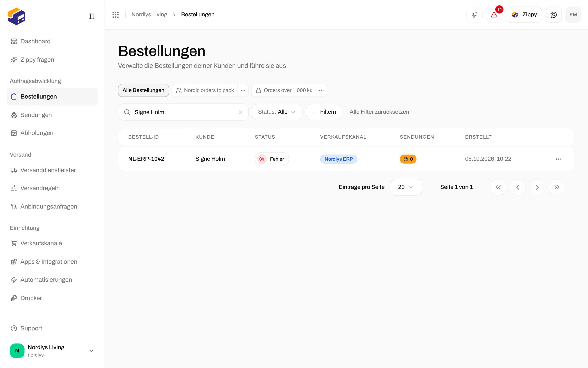Image resolution: width=588 pixels, height=368 pixels.
Task: Open Anbindungsanfragen in the sidebar
Action: coord(52,206)
